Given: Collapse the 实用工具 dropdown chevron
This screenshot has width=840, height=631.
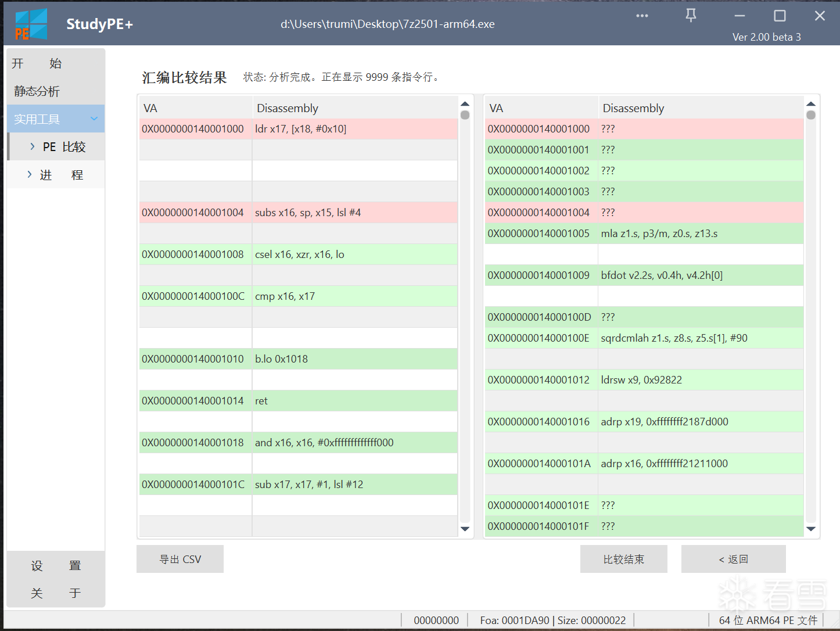Looking at the screenshot, I should click(94, 119).
